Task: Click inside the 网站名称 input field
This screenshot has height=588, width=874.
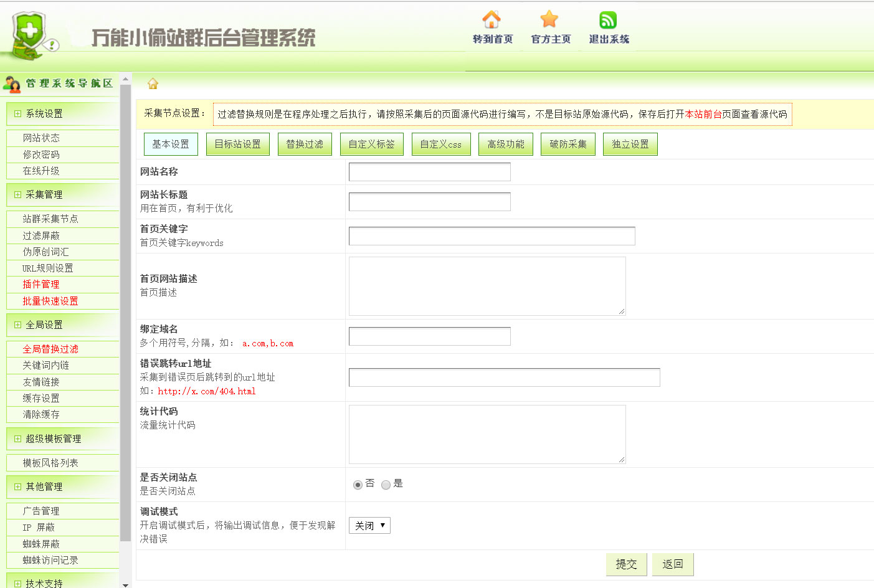Action: pos(429,171)
